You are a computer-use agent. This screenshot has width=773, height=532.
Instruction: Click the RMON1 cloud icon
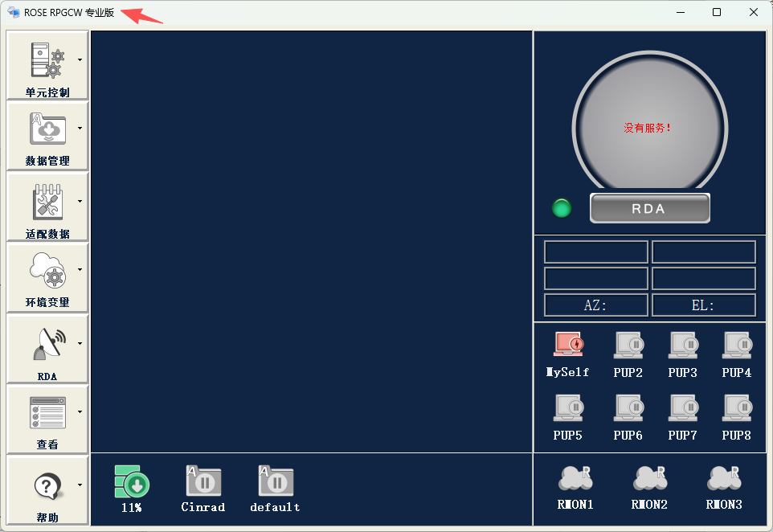point(575,479)
